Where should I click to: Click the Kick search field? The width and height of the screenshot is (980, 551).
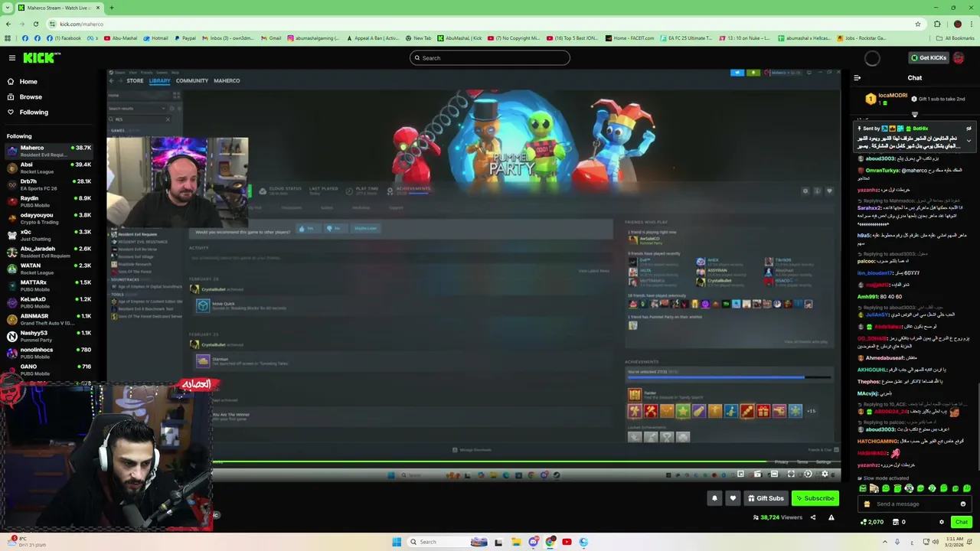[x=490, y=58]
